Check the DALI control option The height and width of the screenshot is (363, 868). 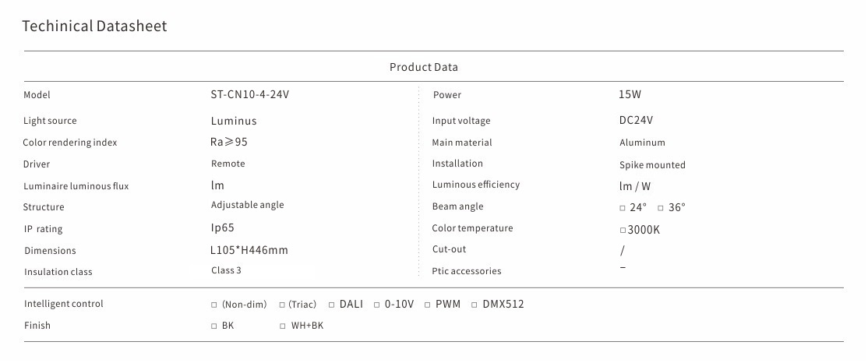coord(331,305)
